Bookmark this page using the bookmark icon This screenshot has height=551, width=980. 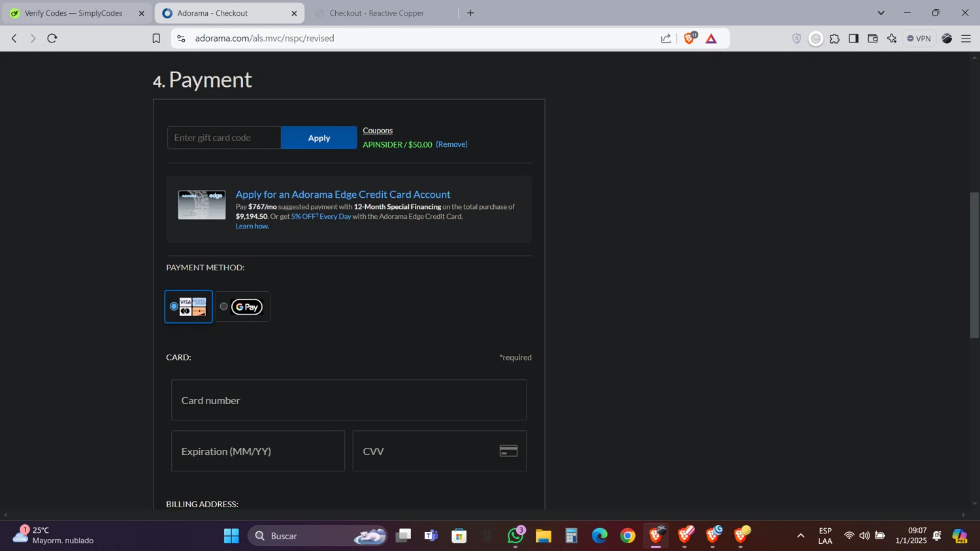[156, 39]
